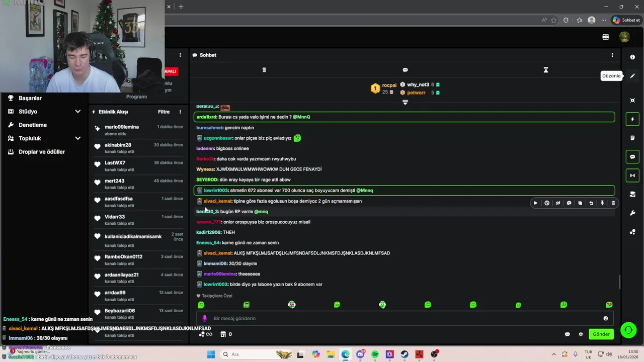Click 'Sohbet et' Copilot button in Edge
The width and height of the screenshot is (644, 362).
tap(626, 20)
